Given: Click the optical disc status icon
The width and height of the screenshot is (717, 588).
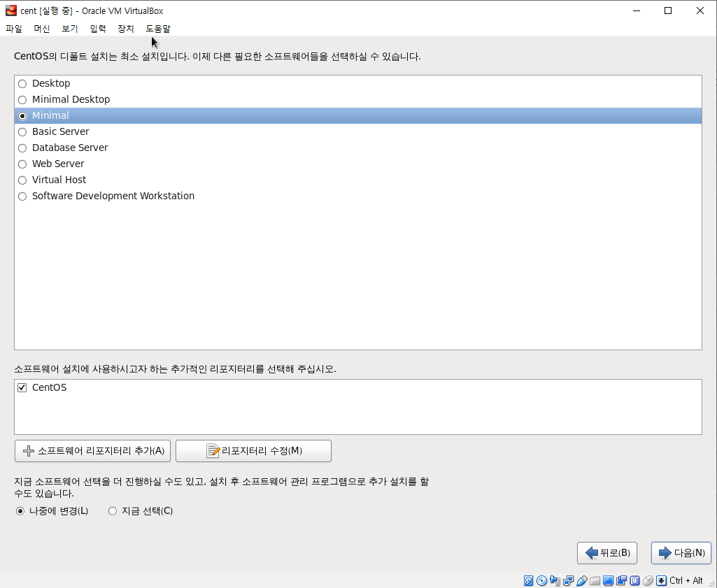Looking at the screenshot, I should coord(541,581).
